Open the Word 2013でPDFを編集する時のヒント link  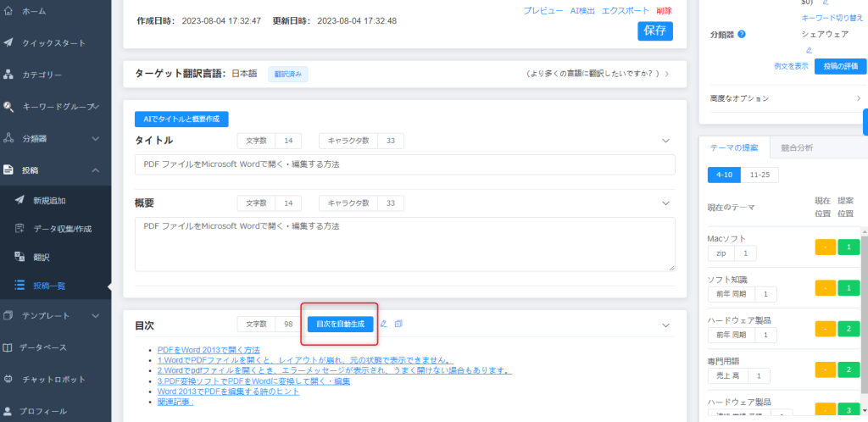228,391
